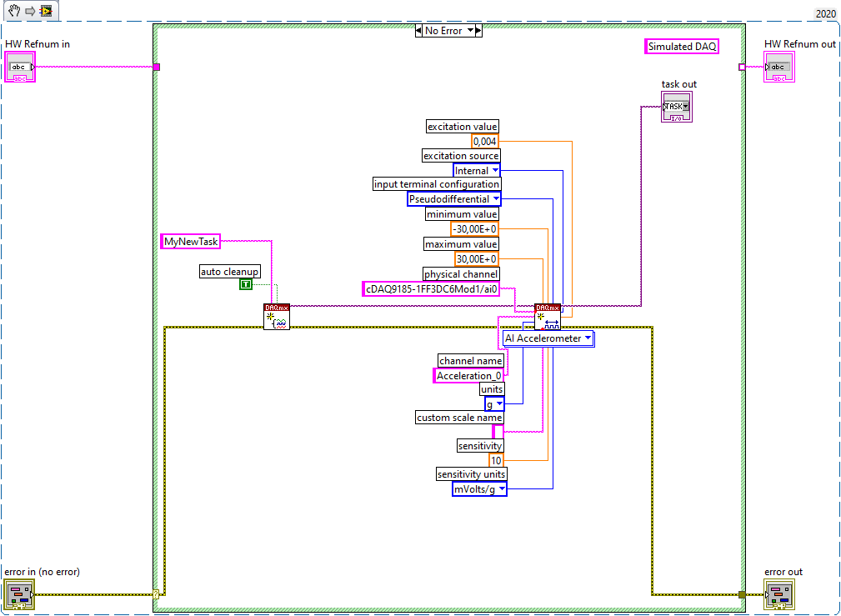This screenshot has height=616, width=841.
Task: Go to next case with right arrow
Action: (479, 31)
